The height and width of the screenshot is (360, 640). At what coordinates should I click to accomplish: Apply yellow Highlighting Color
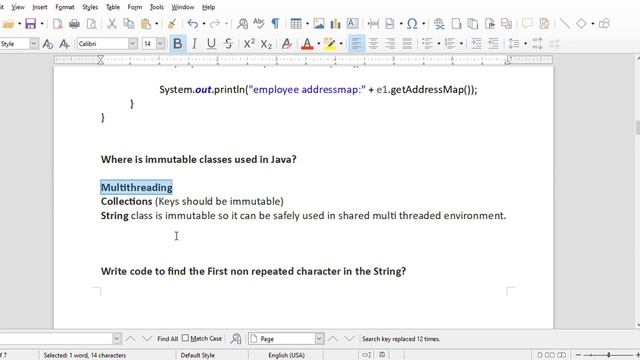[x=329, y=44]
